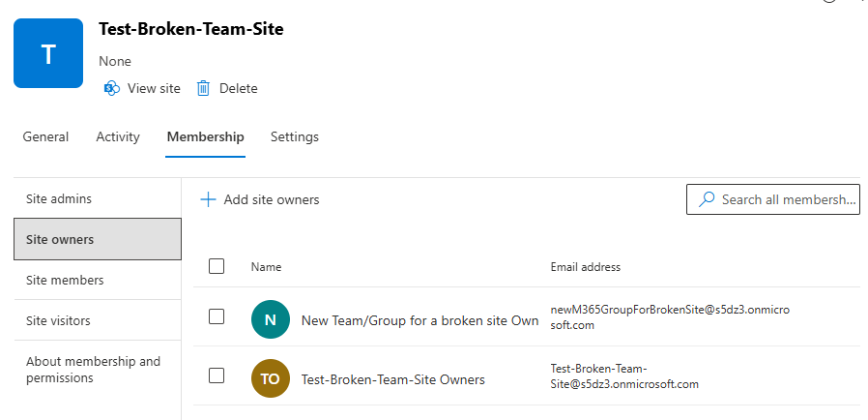The width and height of the screenshot is (868, 420).
Task: Open Site members in the left list
Action: coord(98,280)
